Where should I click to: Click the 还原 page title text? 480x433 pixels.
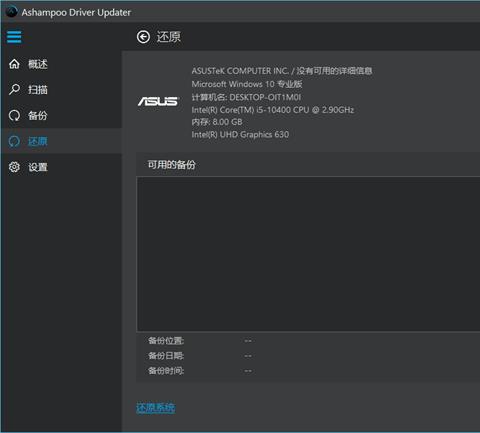[168, 37]
